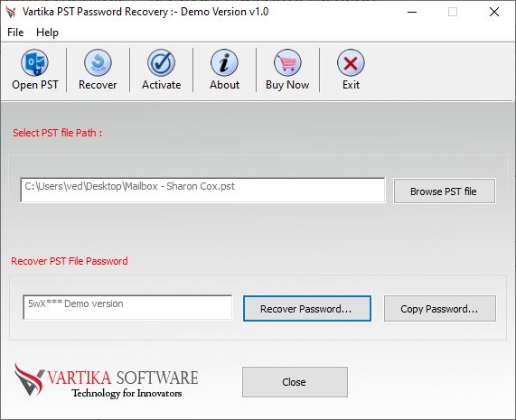The image size is (516, 420).
Task: Click the red Exit icon
Action: tap(351, 62)
